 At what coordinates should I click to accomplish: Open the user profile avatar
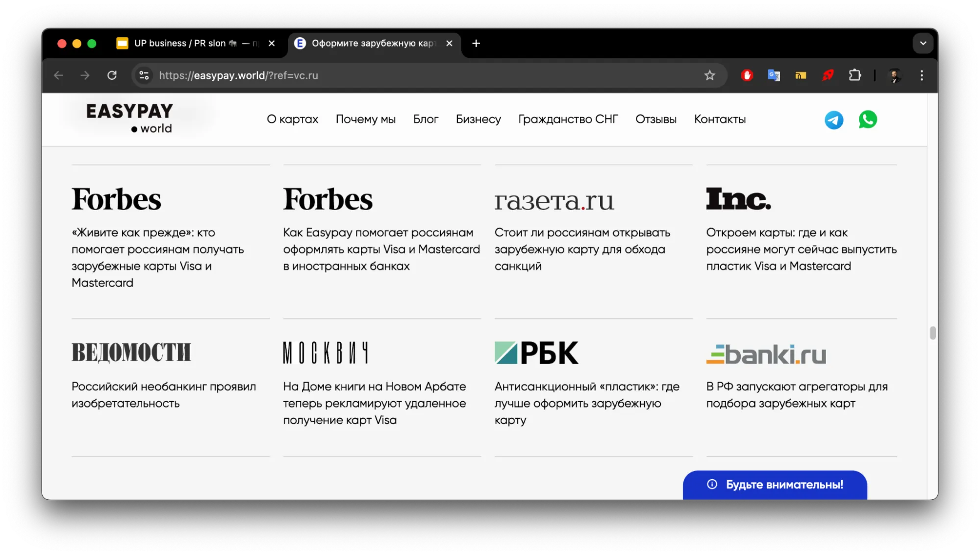tap(895, 75)
